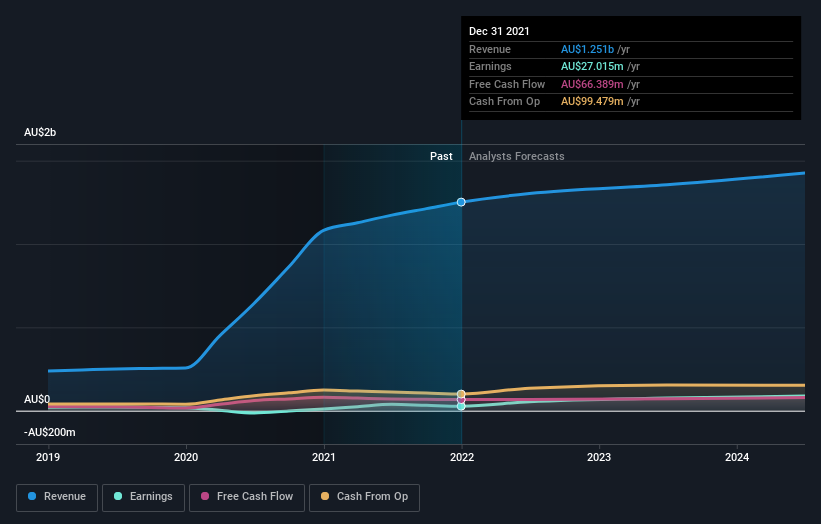Image resolution: width=821 pixels, height=524 pixels.
Task: Click the AU$1.251b revenue value in tooltip
Action: click(x=587, y=49)
